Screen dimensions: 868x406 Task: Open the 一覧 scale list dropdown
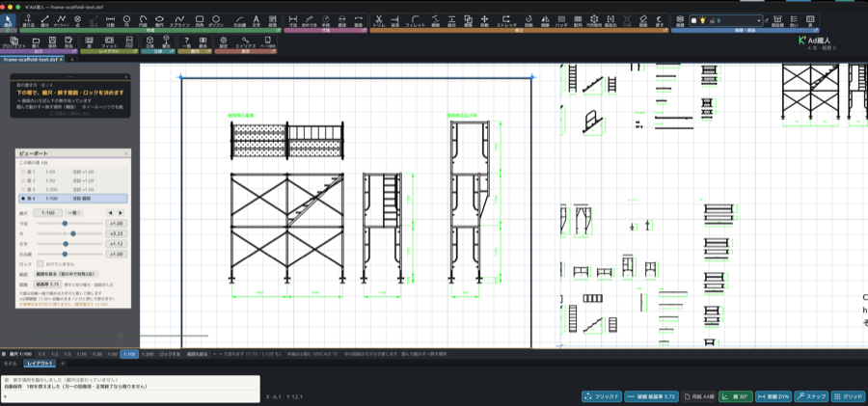pyautogui.click(x=73, y=213)
